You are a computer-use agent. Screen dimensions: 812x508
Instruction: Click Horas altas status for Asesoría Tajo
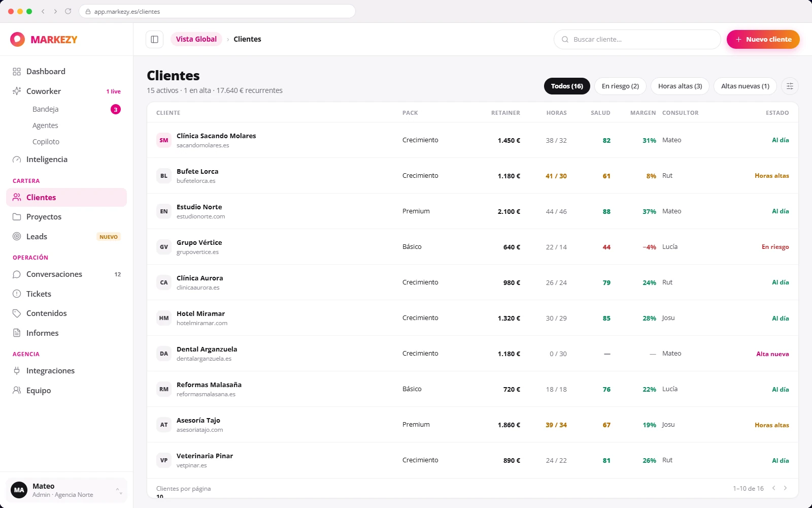(771, 425)
